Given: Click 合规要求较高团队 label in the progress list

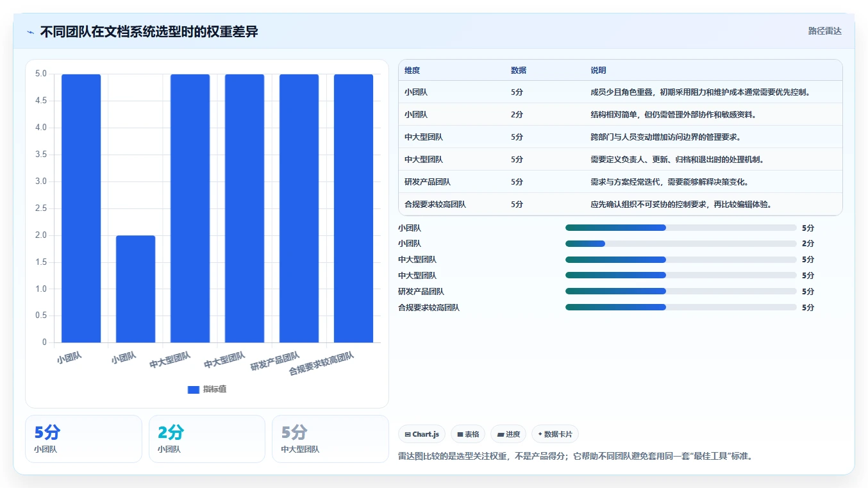Looking at the screenshot, I should (x=429, y=308).
